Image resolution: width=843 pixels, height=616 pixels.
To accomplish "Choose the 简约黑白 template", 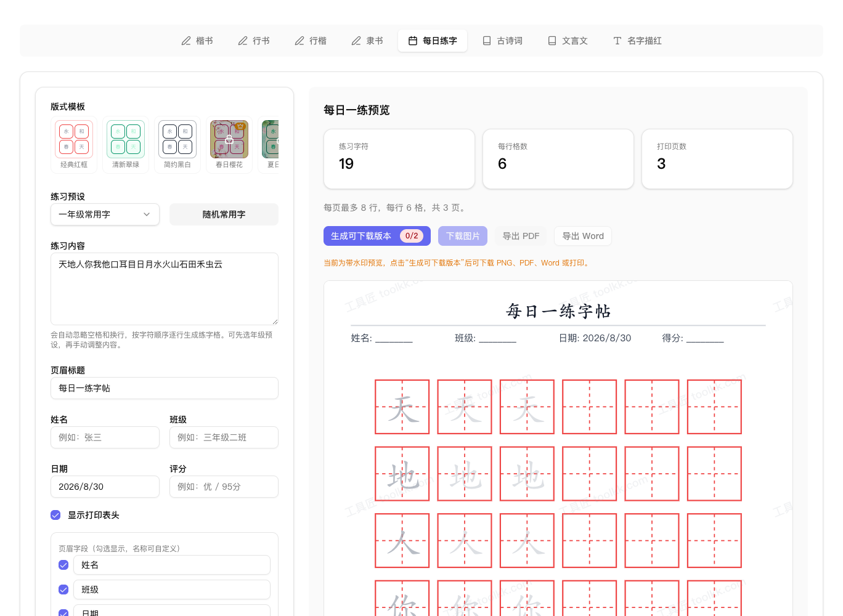I will click(x=177, y=145).
